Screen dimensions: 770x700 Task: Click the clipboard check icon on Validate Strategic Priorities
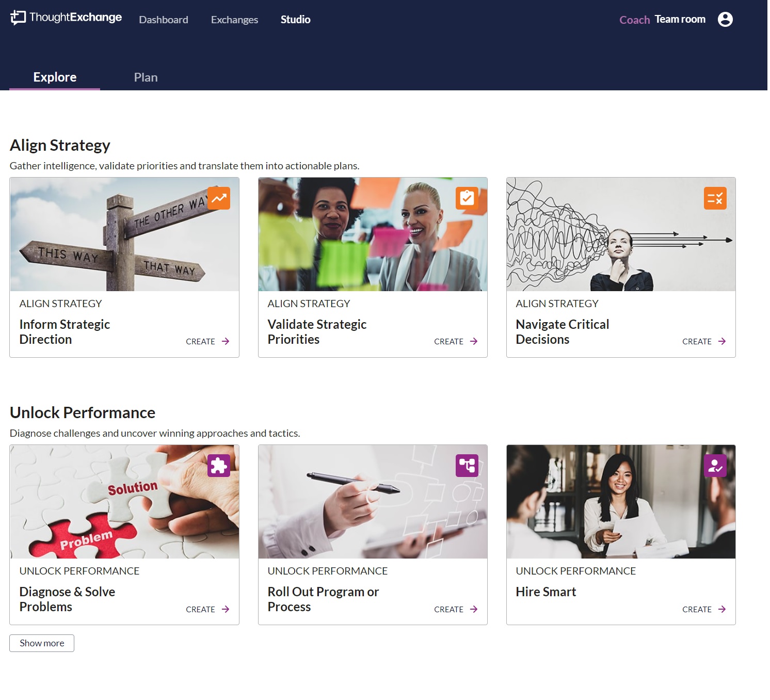click(467, 198)
